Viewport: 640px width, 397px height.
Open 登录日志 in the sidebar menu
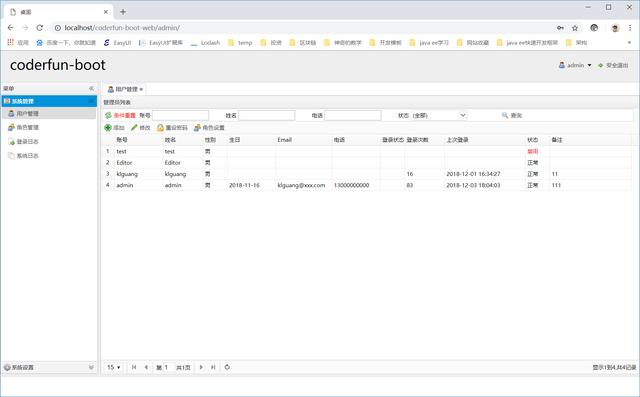tap(24, 142)
